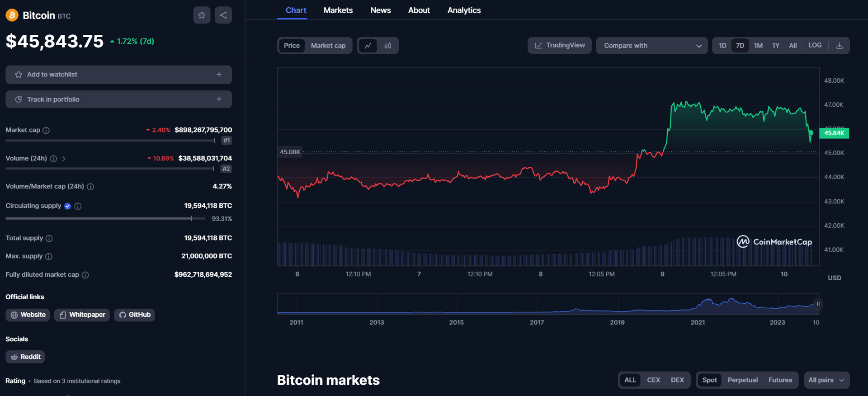Toggle LOG scale on chart
The width and height of the screenshot is (868, 396).
(x=815, y=45)
